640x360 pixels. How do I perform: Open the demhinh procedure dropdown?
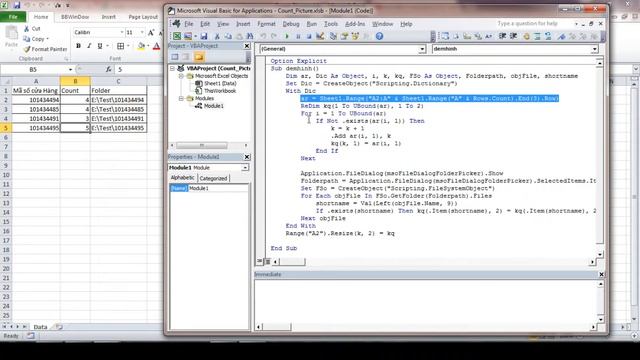[594, 49]
